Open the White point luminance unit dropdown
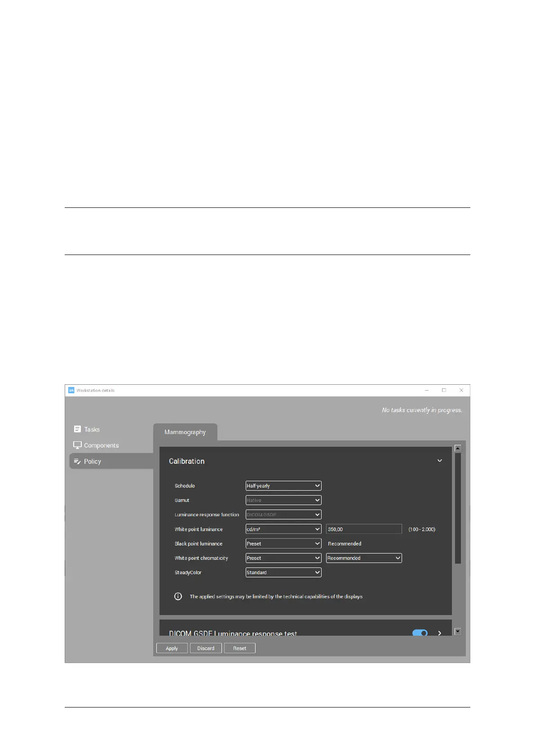535x756 pixels. [x=283, y=529]
